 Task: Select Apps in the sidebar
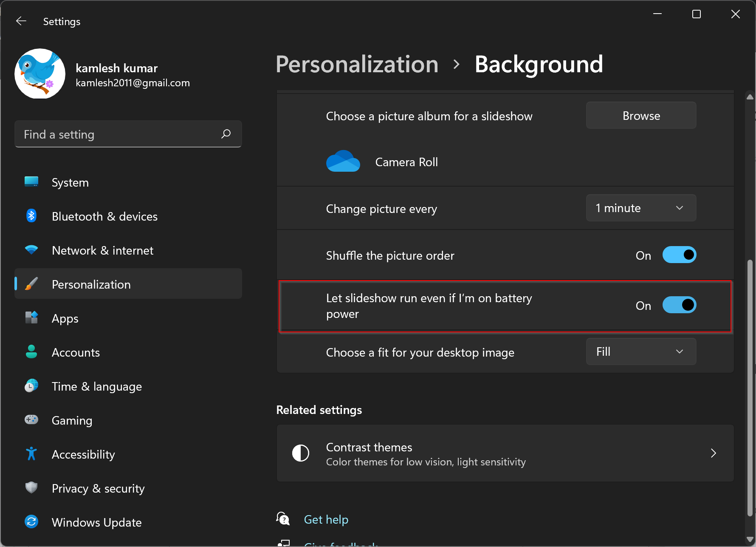pyautogui.click(x=128, y=318)
